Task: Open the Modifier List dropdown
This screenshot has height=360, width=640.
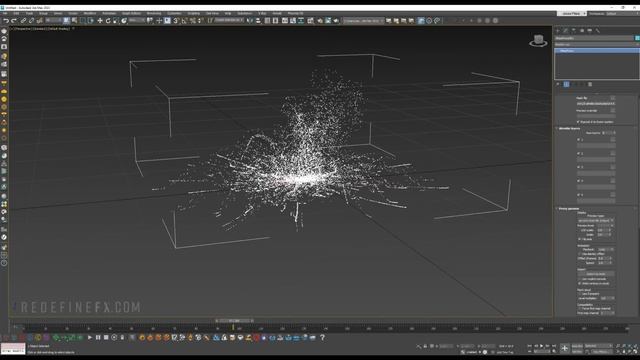Action: (x=596, y=44)
